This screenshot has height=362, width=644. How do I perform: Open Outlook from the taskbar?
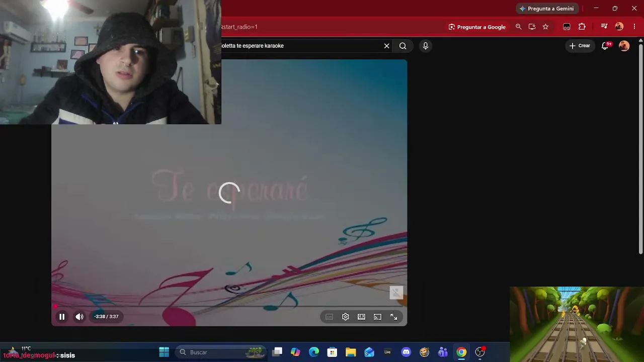[x=369, y=352]
